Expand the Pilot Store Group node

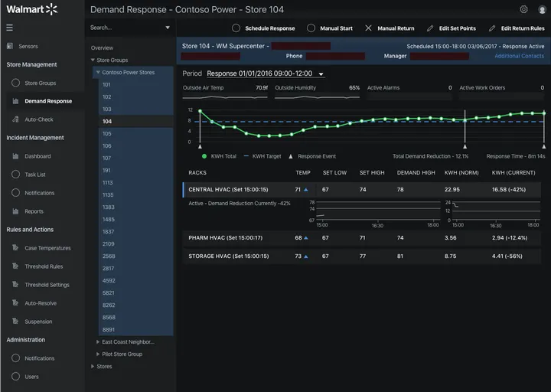98,354
